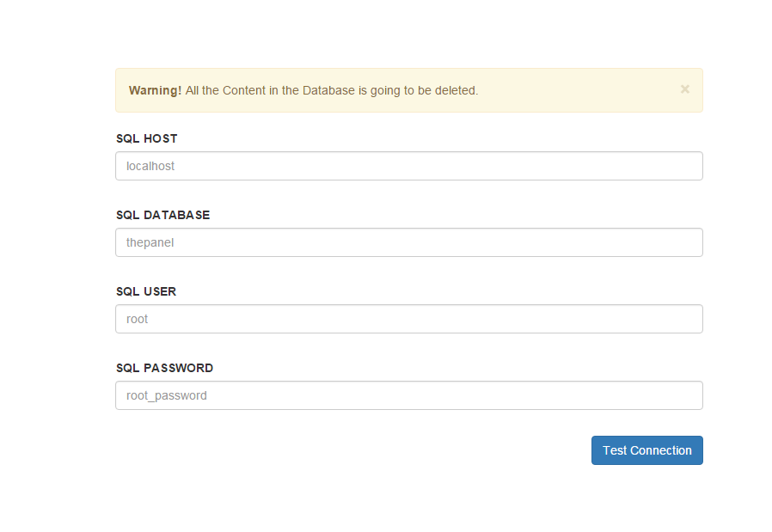Viewport: 772px width, 532px height.
Task: Click the word "Content" in the warning alert
Action: tap(245, 90)
